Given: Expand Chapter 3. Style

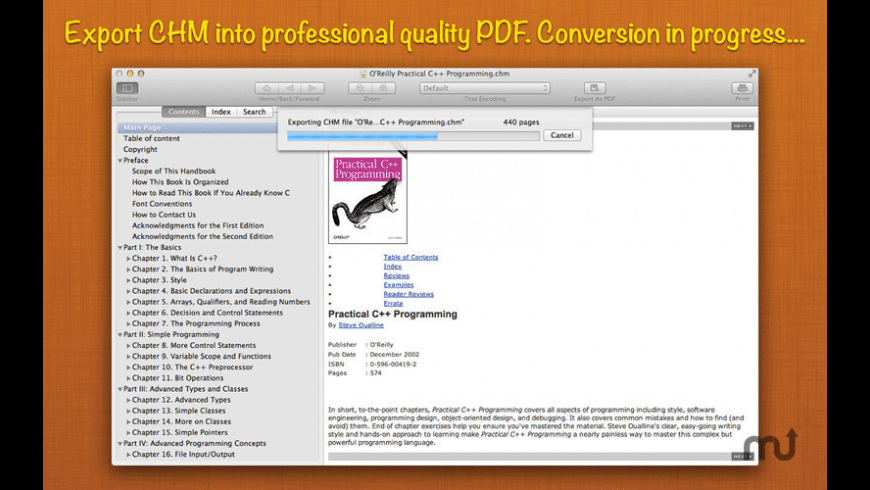Looking at the screenshot, I should pyautogui.click(x=128, y=280).
